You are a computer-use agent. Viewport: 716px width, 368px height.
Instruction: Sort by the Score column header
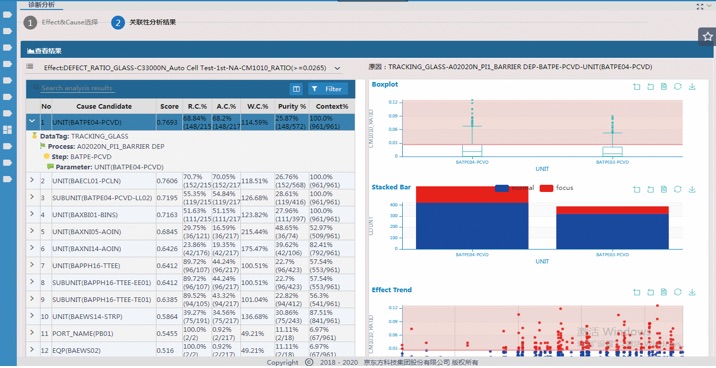pyautogui.click(x=169, y=106)
